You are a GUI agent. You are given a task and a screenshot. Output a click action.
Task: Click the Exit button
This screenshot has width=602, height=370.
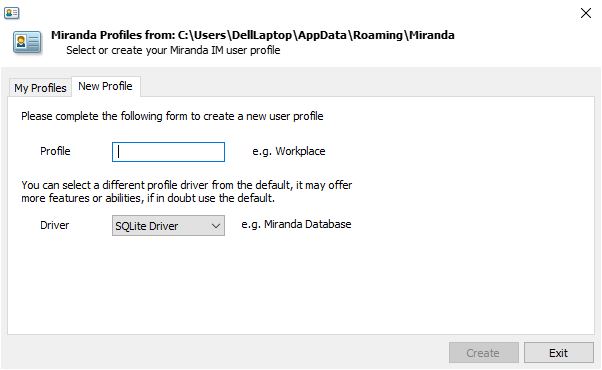[558, 353]
